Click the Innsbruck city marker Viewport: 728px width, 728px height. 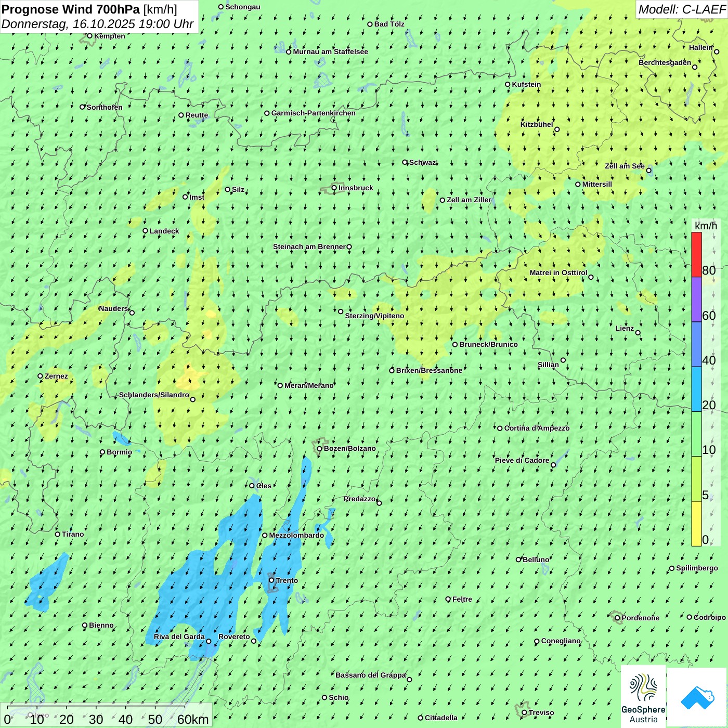point(334,188)
